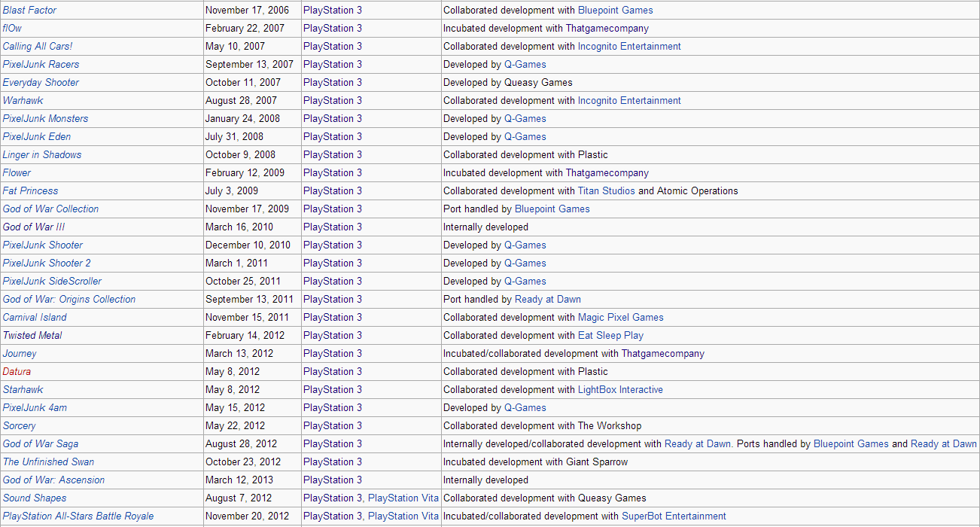
Task: Click the red Datura link
Action: coord(17,371)
